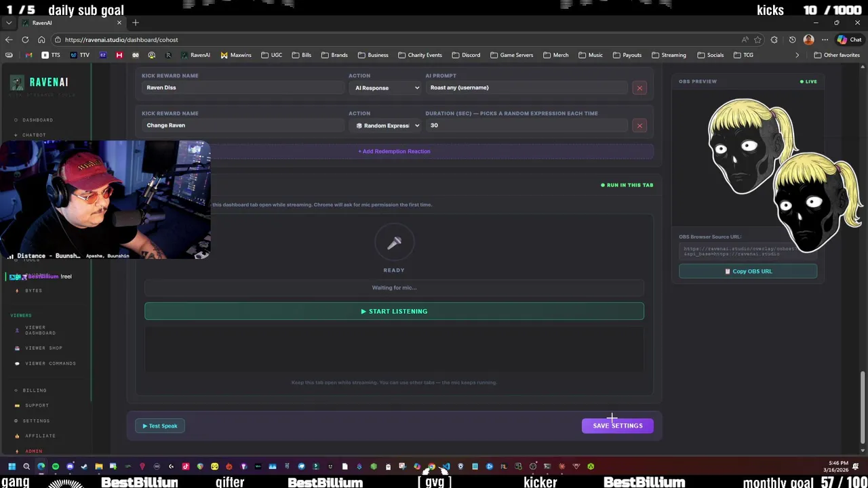868x488 pixels.
Task: Open the Random Expression action dropdown
Action: click(x=387, y=125)
